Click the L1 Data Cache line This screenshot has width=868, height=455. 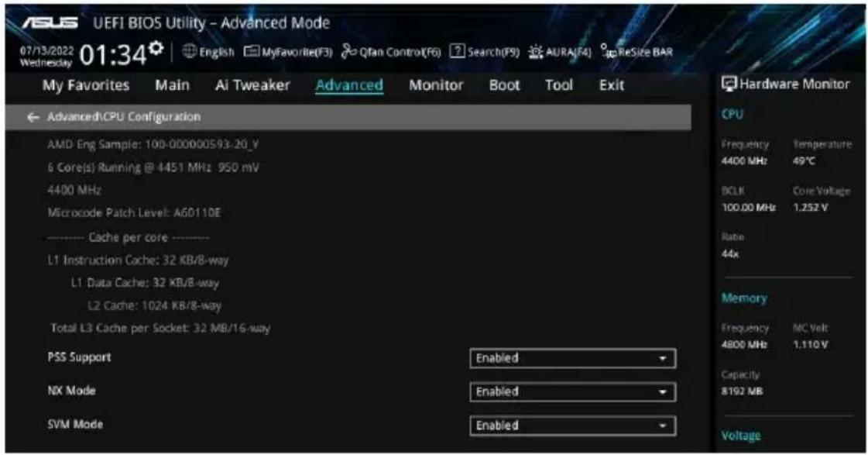145,283
